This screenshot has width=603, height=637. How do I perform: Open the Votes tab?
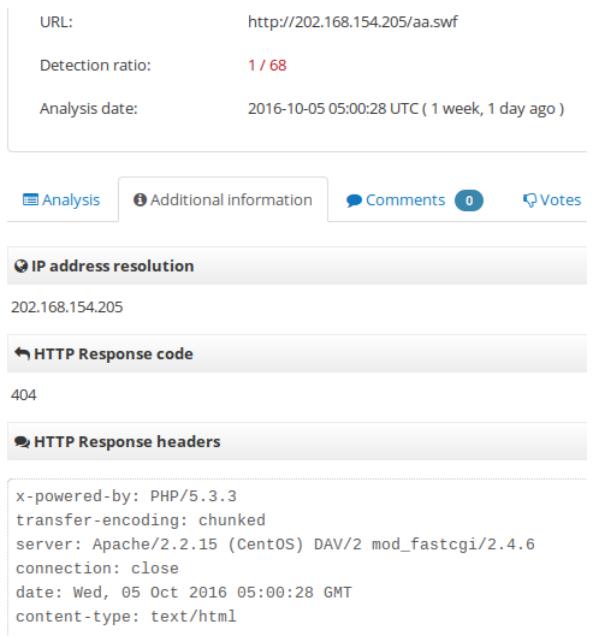pyautogui.click(x=552, y=200)
